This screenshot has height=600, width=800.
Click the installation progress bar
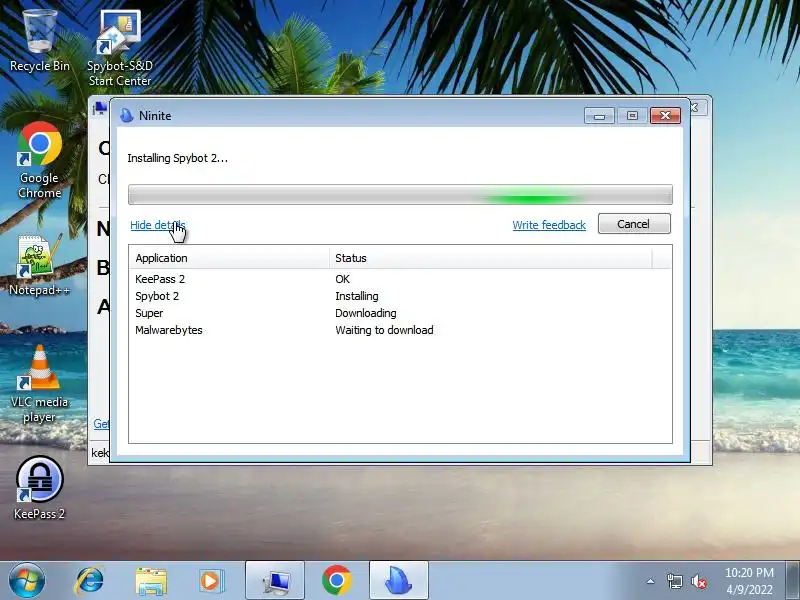point(400,195)
